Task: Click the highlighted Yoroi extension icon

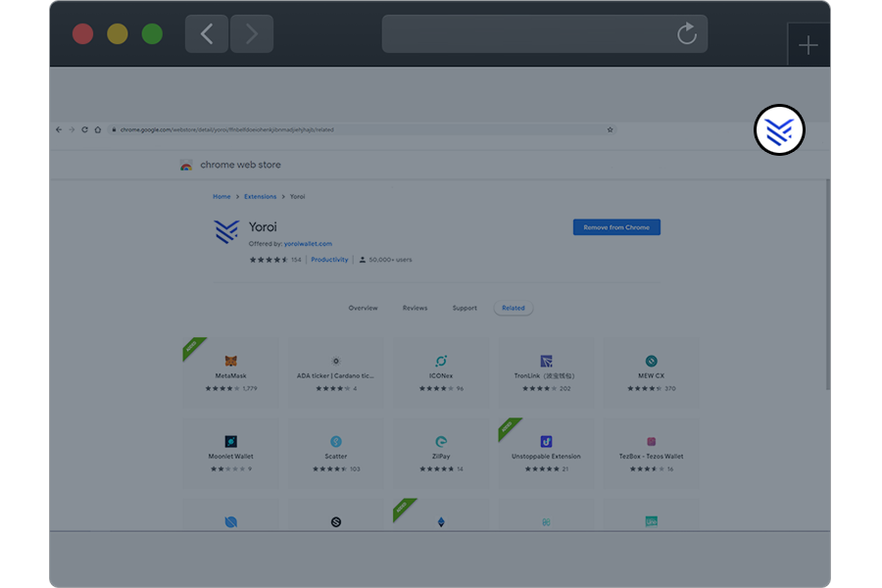Action: pos(779,130)
